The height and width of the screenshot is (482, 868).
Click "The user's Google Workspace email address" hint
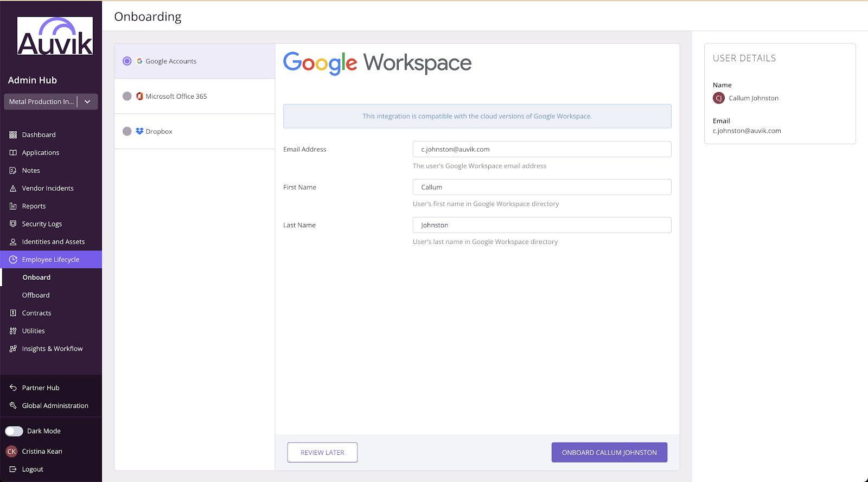pyautogui.click(x=480, y=166)
